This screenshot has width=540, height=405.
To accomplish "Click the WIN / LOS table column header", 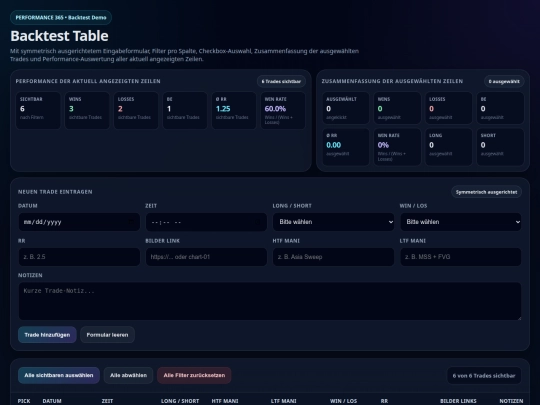I will [343, 401].
